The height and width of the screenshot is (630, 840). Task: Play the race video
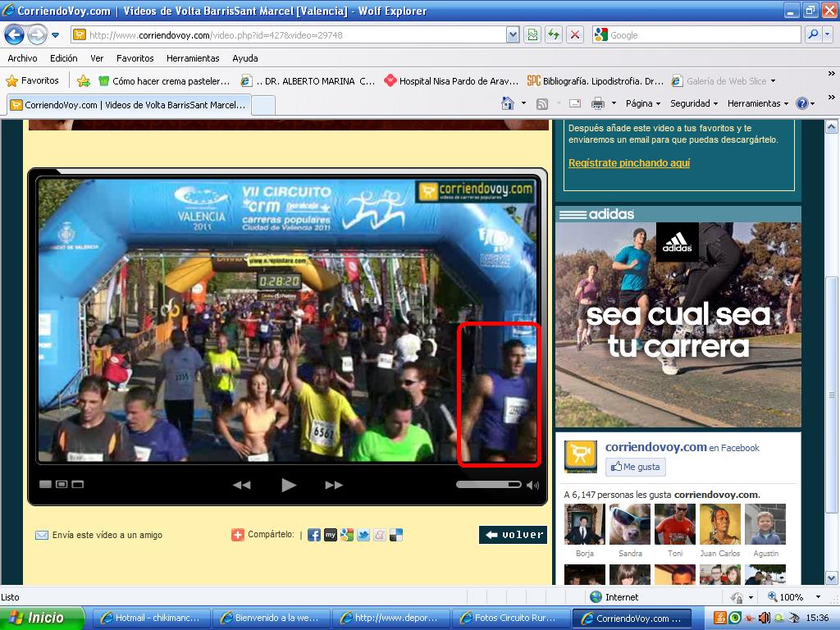click(288, 485)
